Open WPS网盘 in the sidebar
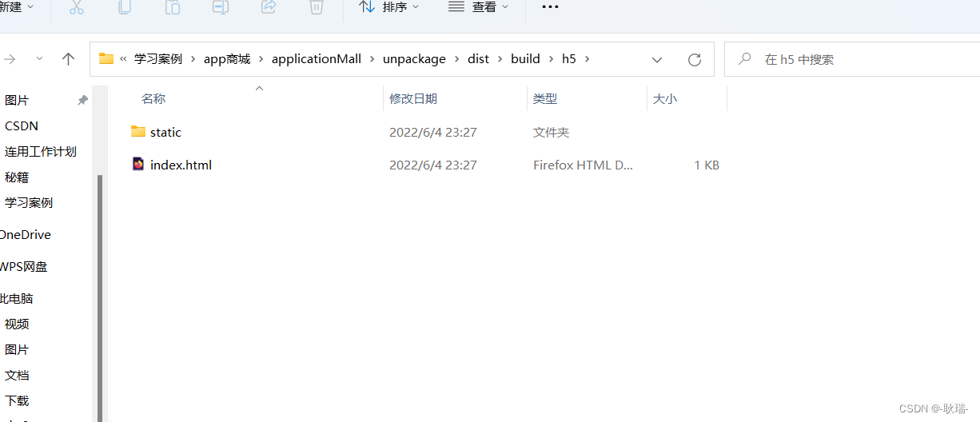The image size is (980, 422). pyautogui.click(x=23, y=267)
